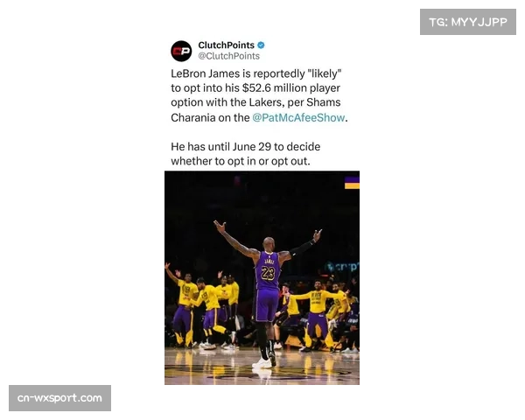Click the 'whether to opt in or opt out' line

(241, 161)
